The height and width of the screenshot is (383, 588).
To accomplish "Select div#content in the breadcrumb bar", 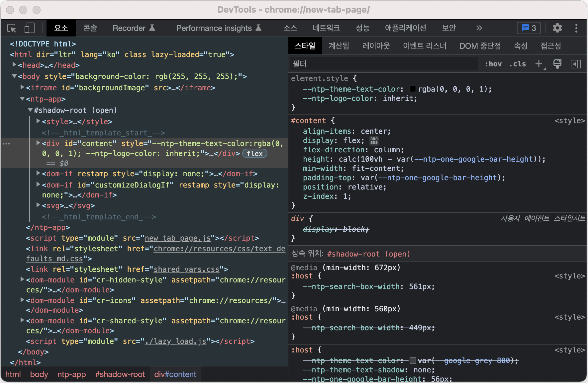I will (175, 374).
